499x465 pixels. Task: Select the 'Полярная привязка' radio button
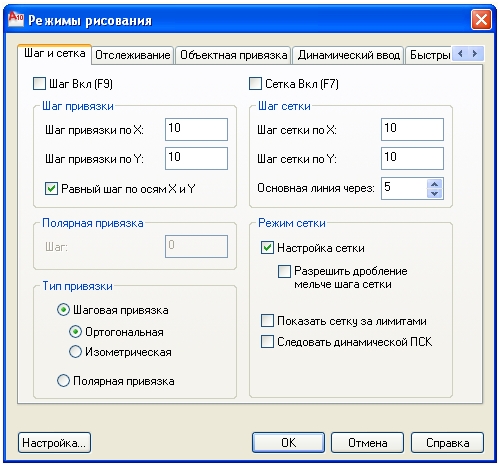(x=63, y=380)
